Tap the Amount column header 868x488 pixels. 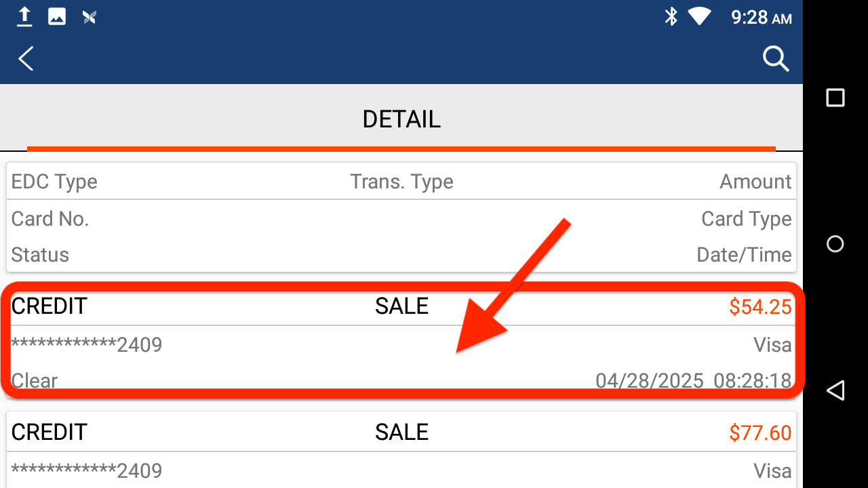tap(755, 182)
